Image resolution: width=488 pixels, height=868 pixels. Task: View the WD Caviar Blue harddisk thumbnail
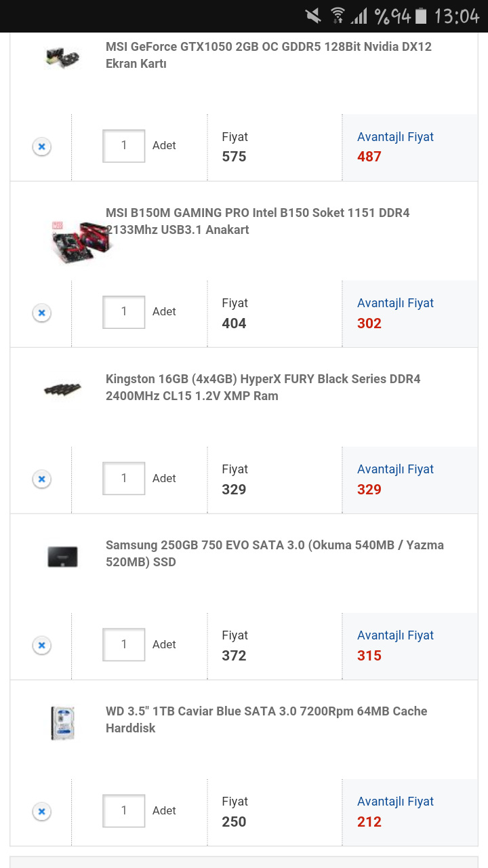62,723
